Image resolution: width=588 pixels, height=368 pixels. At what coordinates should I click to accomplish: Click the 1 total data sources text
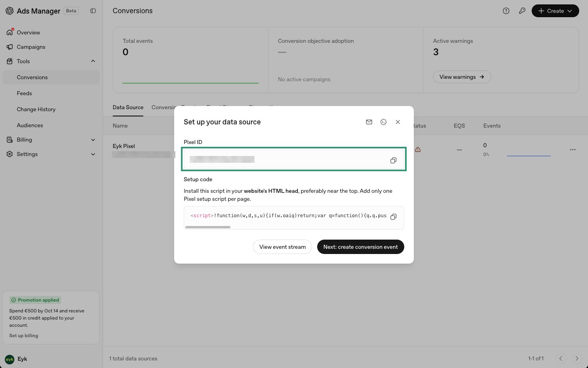[133, 358]
